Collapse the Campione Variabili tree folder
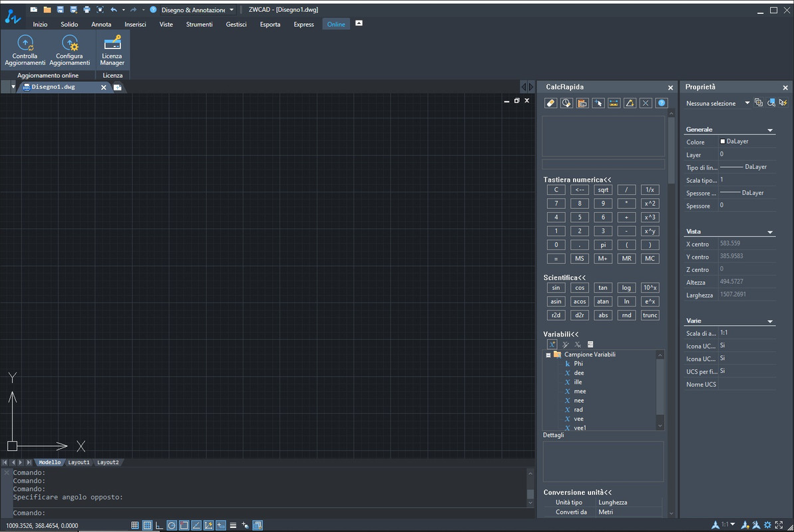This screenshot has height=532, width=794. coord(548,355)
